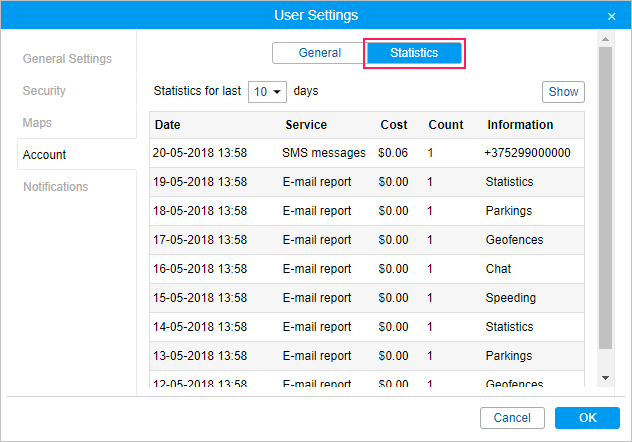Screen dimensions: 632x442
Task: Select the Account section
Action: click(x=45, y=155)
